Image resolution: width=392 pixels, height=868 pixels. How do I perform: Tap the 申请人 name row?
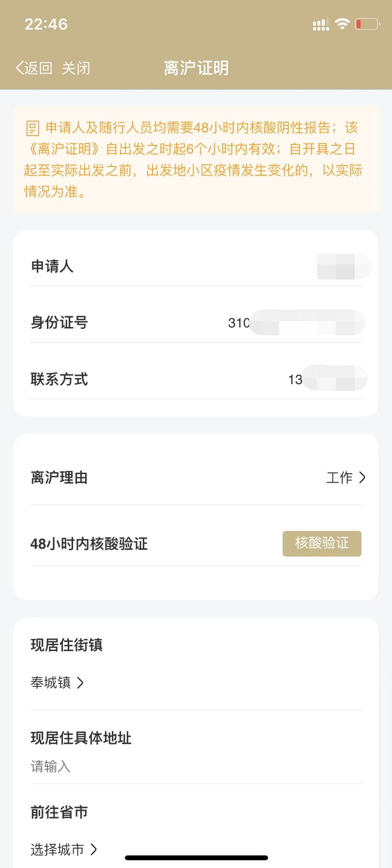(x=196, y=266)
